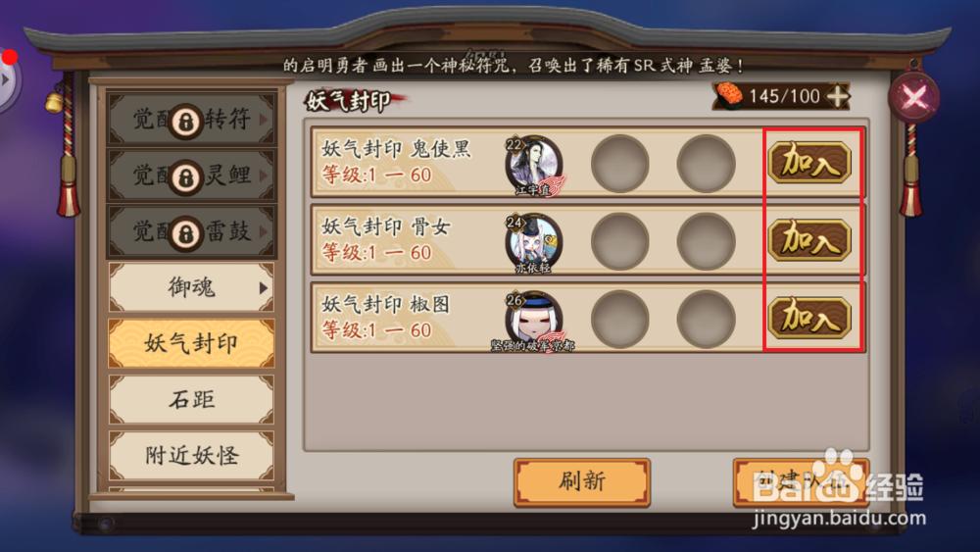Viewport: 980px width, 552px height.
Task: Close the party panel with the X
Action: pyautogui.click(x=914, y=97)
